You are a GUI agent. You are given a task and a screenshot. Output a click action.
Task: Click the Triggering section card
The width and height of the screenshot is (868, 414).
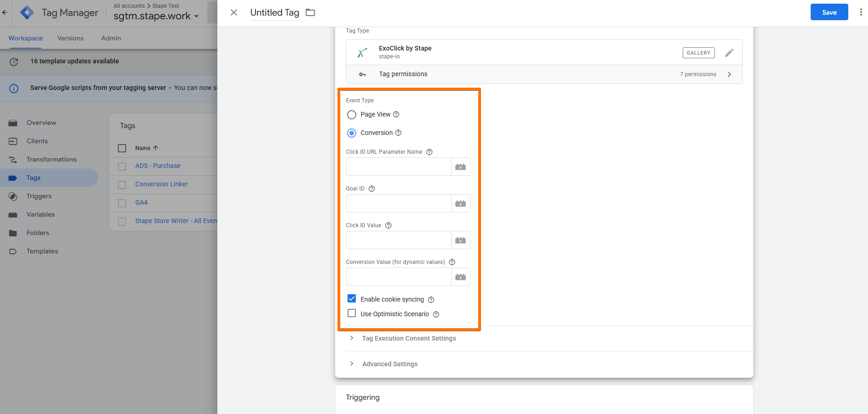pyautogui.click(x=544, y=399)
